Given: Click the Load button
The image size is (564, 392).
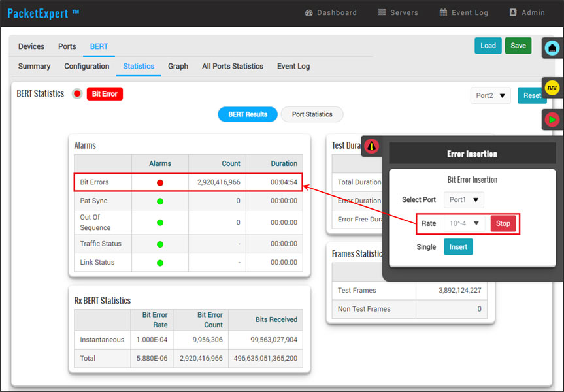Looking at the screenshot, I should tap(488, 46).
